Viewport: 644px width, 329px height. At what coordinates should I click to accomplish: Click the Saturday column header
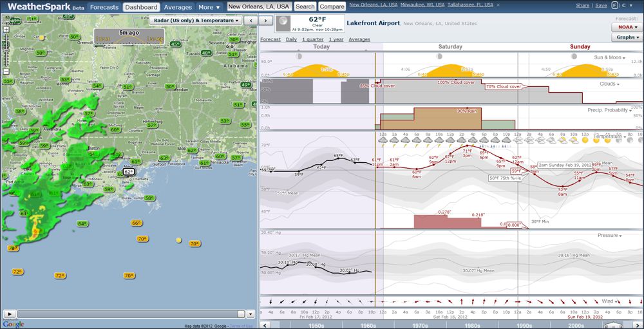[x=450, y=47]
